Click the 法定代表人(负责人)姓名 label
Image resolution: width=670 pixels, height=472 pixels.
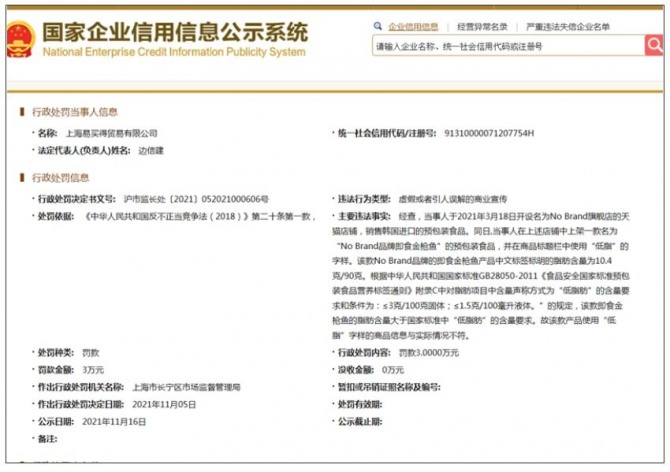tap(84, 150)
